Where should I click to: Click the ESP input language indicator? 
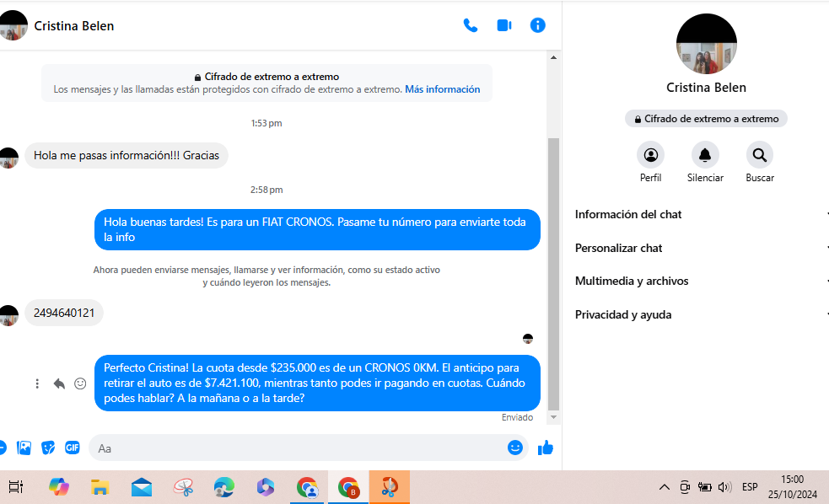pyautogui.click(x=750, y=487)
